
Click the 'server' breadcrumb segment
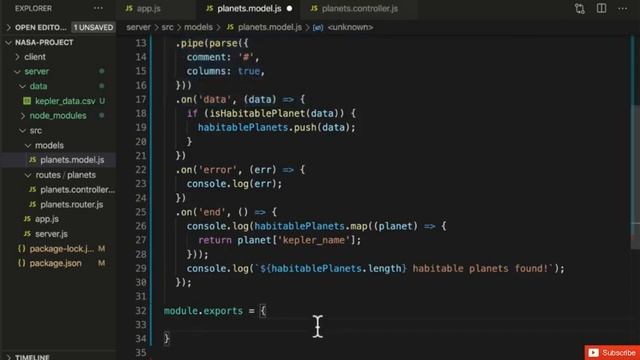click(x=138, y=27)
